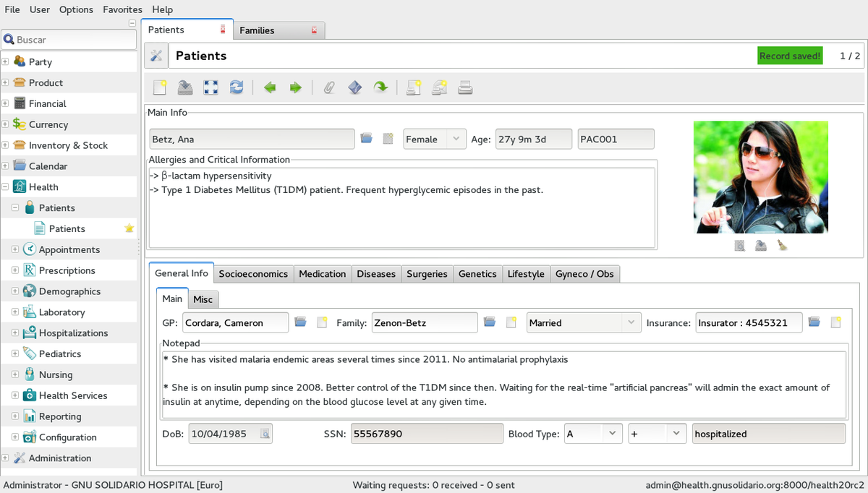868x493 pixels.
Task: Open the Appointments tree item
Action: [x=69, y=249]
